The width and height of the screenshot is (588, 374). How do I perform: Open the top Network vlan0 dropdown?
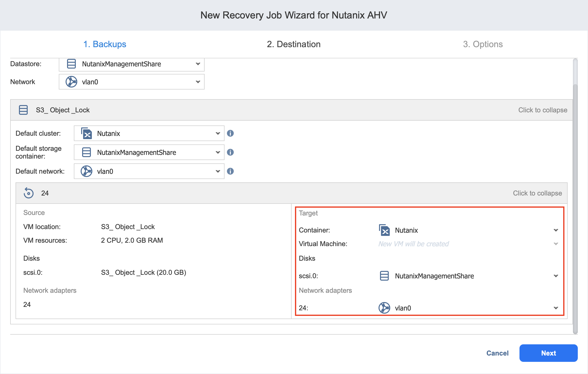pos(132,82)
